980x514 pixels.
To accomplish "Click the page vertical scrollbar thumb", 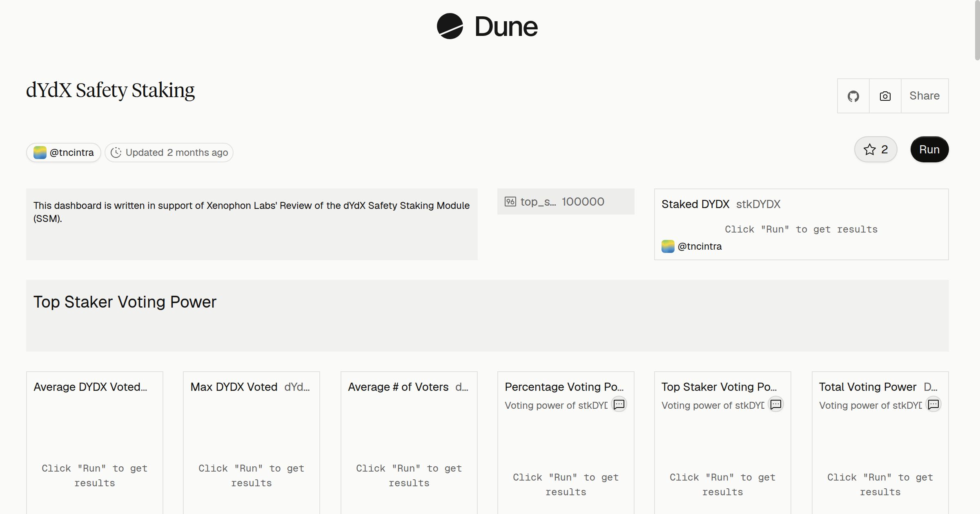I will pyautogui.click(x=977, y=30).
